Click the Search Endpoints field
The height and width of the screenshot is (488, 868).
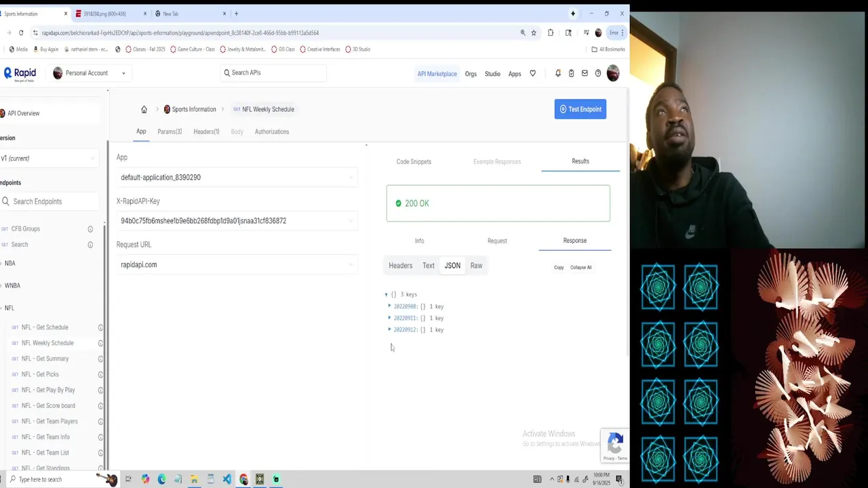tap(50, 201)
